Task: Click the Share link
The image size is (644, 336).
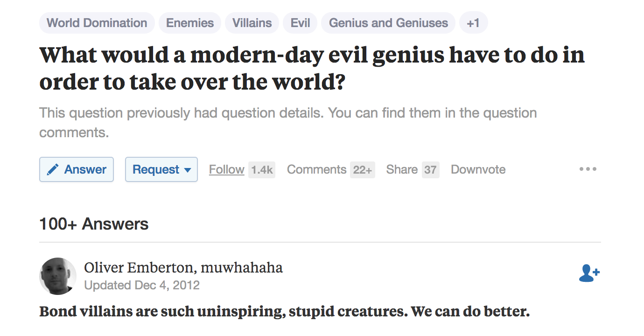Action: [402, 169]
